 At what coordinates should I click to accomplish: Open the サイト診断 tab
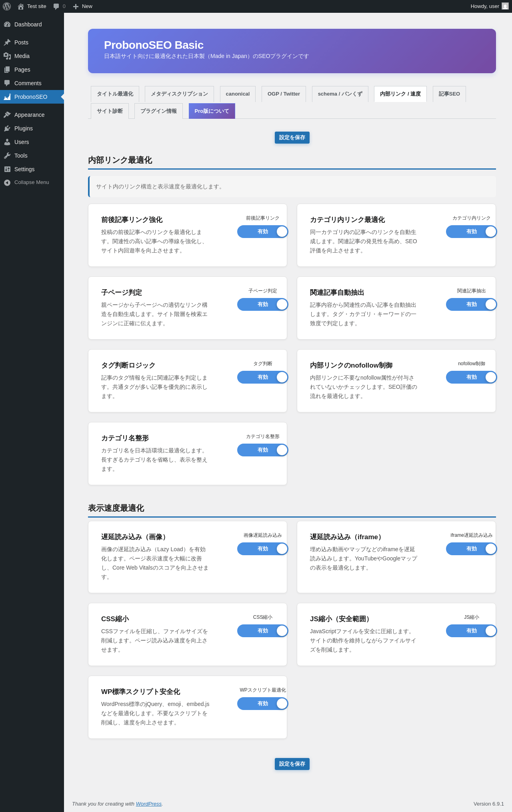110,111
